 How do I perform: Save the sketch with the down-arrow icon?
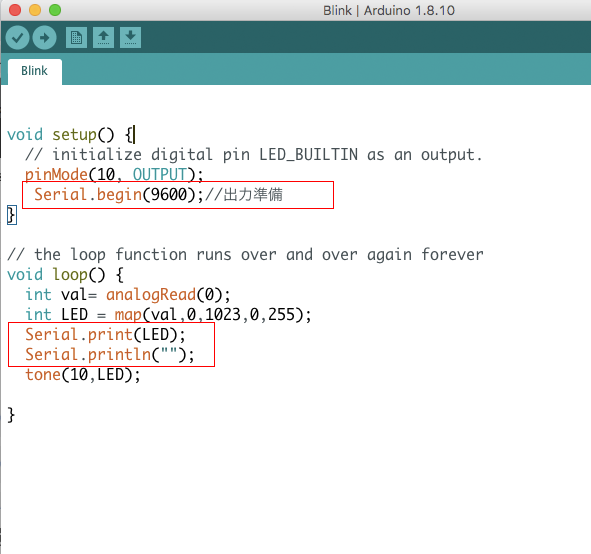[130, 37]
